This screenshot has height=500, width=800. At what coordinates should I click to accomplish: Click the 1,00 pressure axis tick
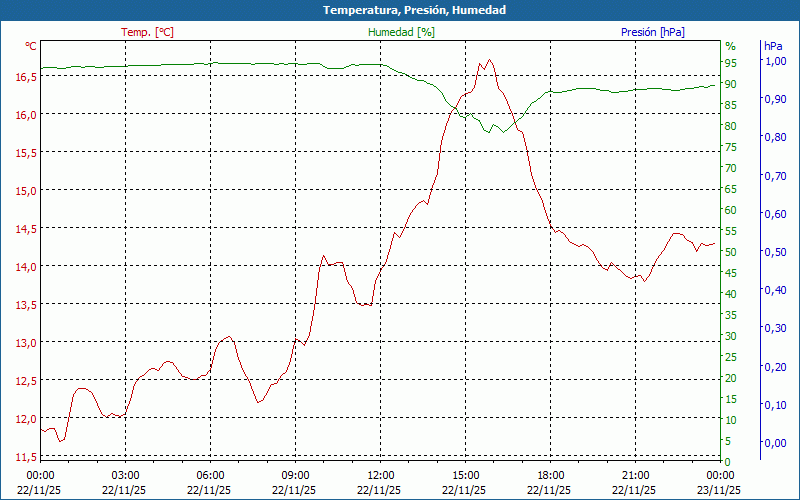(x=775, y=61)
